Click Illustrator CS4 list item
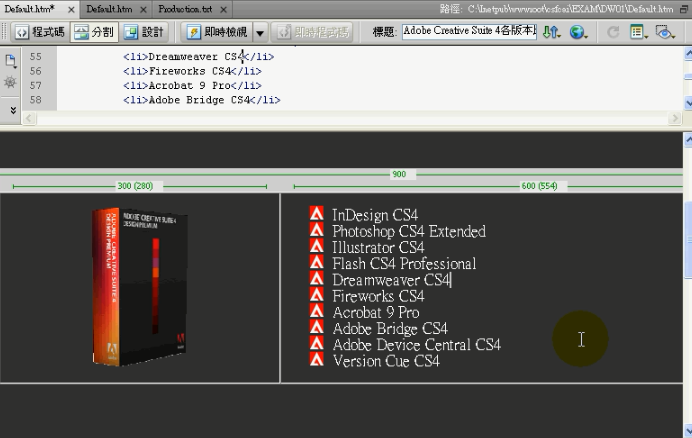 point(378,248)
